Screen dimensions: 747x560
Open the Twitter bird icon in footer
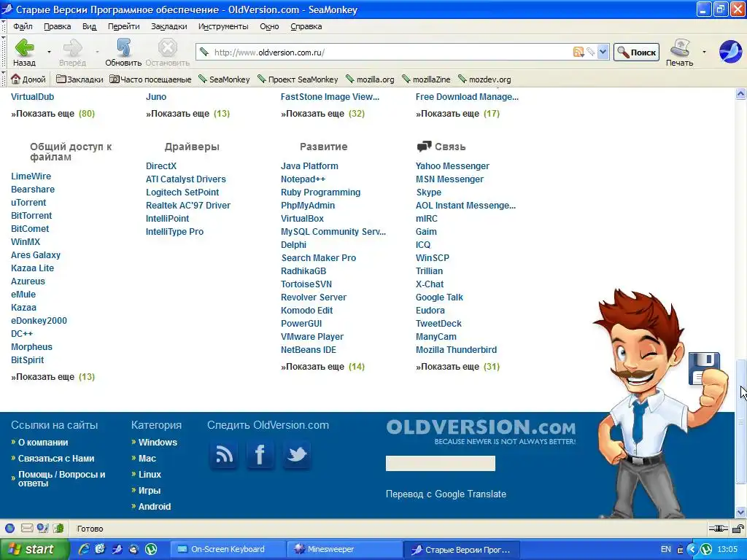tap(297, 455)
